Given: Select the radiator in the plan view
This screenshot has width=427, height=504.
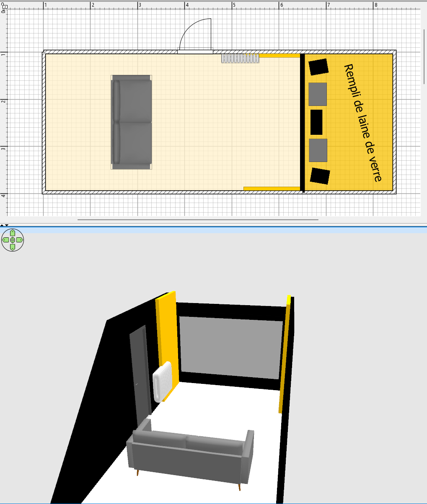Looking at the screenshot, I should pos(240,58).
